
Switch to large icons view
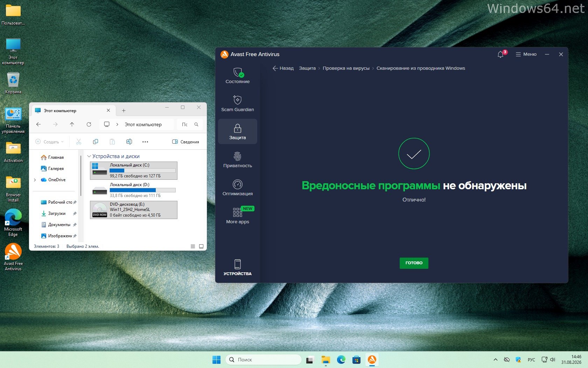pos(201,246)
